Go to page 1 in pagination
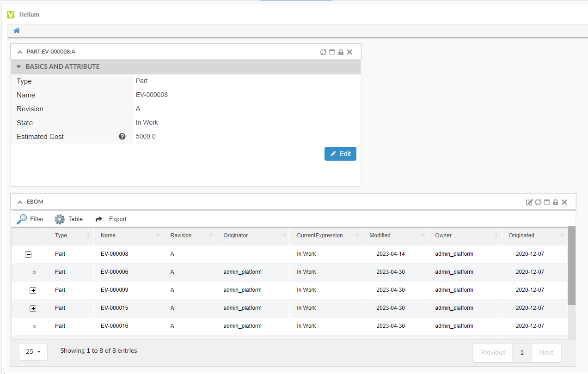The width and height of the screenshot is (588, 374). [x=522, y=352]
